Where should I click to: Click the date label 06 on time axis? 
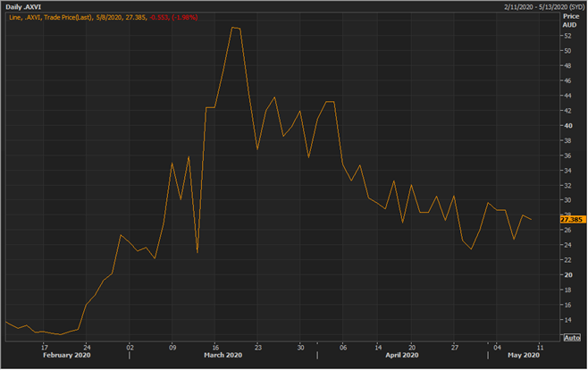343,348
